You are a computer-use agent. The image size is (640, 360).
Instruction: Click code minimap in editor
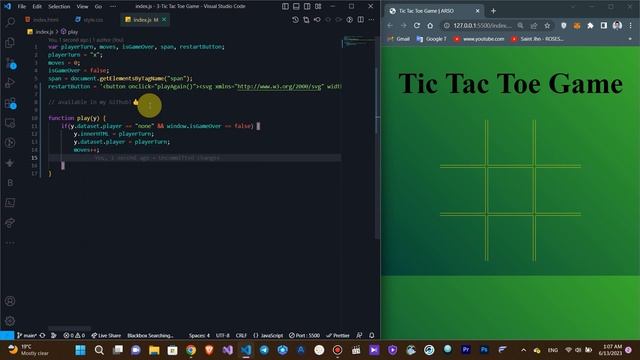pyautogui.click(x=358, y=40)
